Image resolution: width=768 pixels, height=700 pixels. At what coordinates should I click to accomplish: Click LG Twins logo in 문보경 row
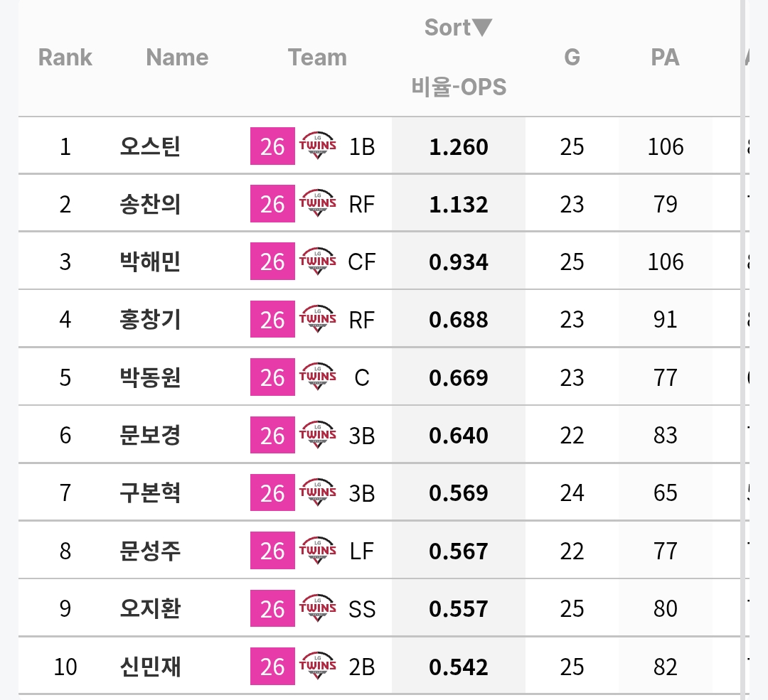click(318, 435)
